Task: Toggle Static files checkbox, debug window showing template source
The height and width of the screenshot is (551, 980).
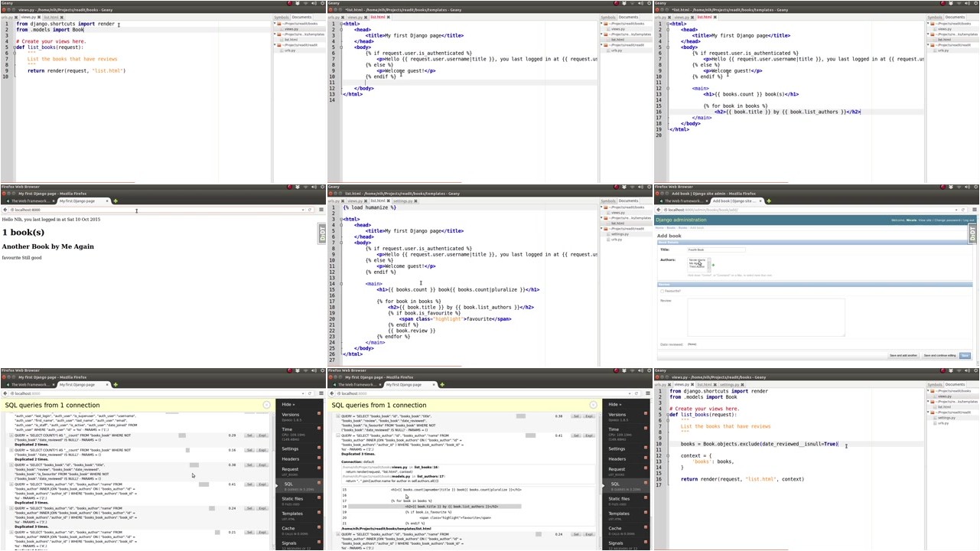Action: [646, 497]
